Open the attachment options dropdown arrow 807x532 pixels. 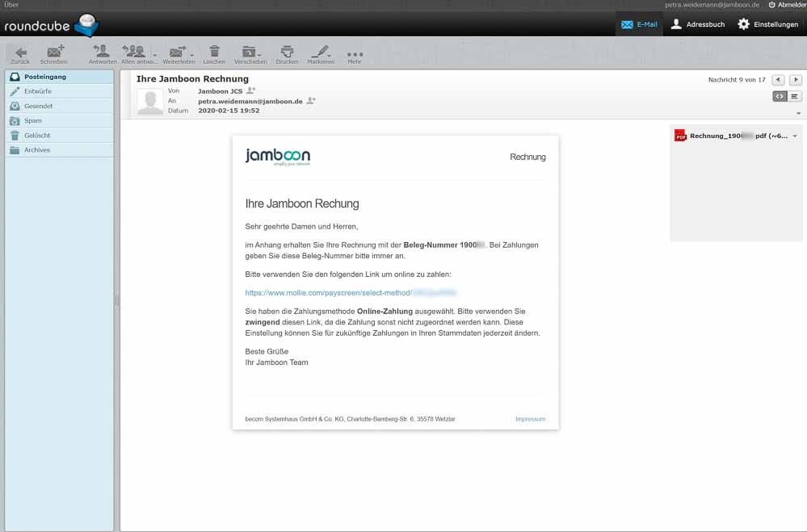pyautogui.click(x=795, y=136)
